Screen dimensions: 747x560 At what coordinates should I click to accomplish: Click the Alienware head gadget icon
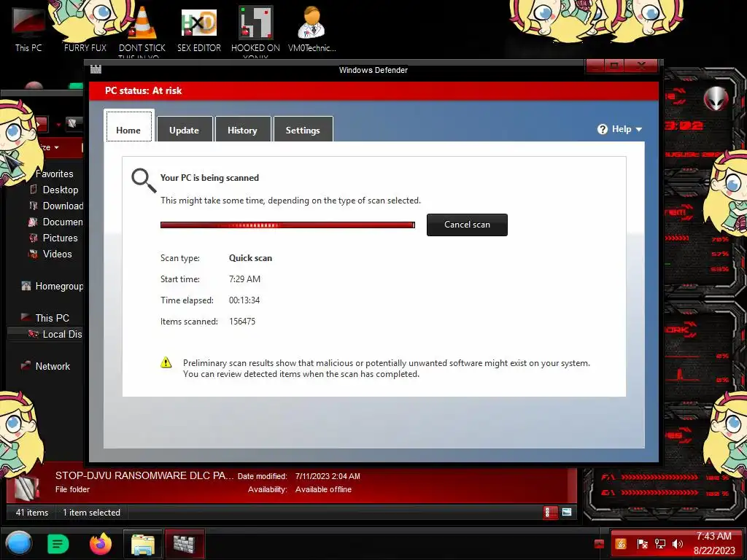tap(716, 98)
